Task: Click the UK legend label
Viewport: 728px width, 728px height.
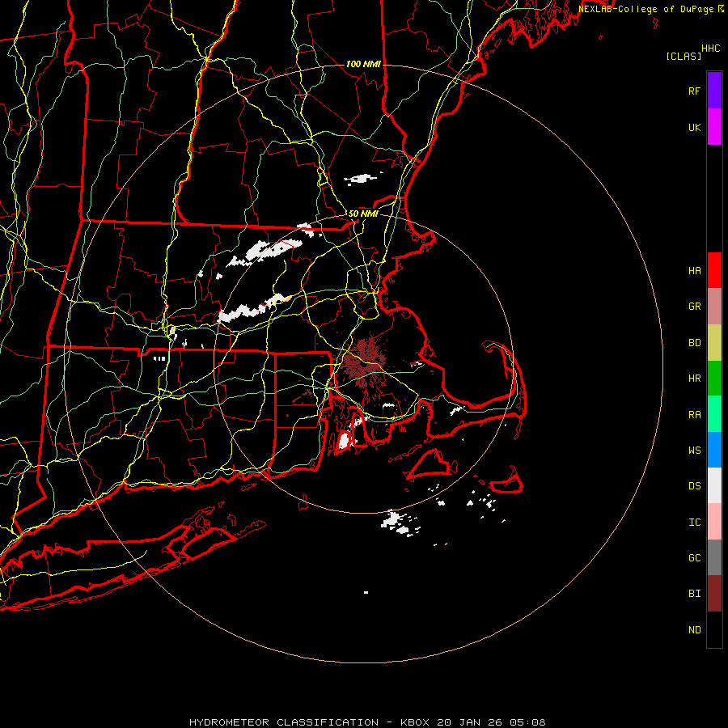Action: tap(694, 127)
